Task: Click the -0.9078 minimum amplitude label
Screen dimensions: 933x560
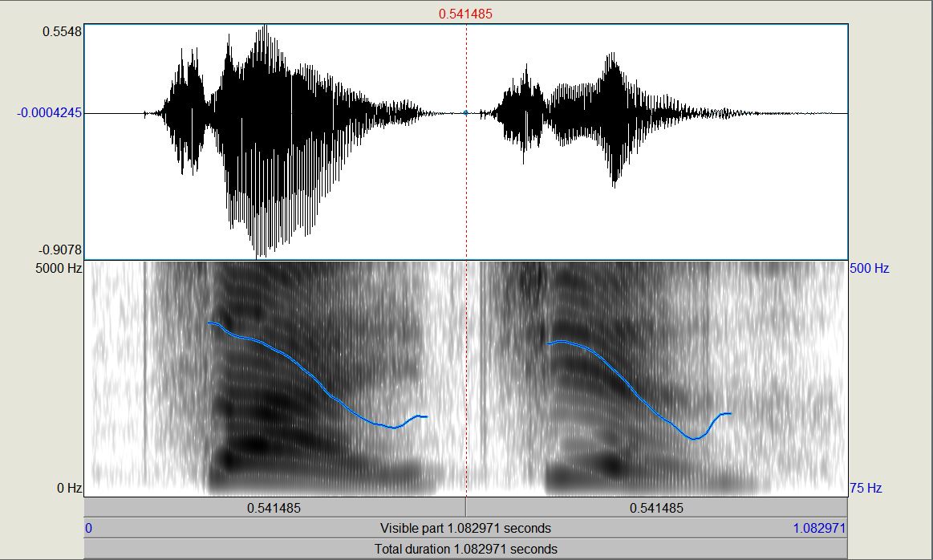Action: (x=60, y=250)
